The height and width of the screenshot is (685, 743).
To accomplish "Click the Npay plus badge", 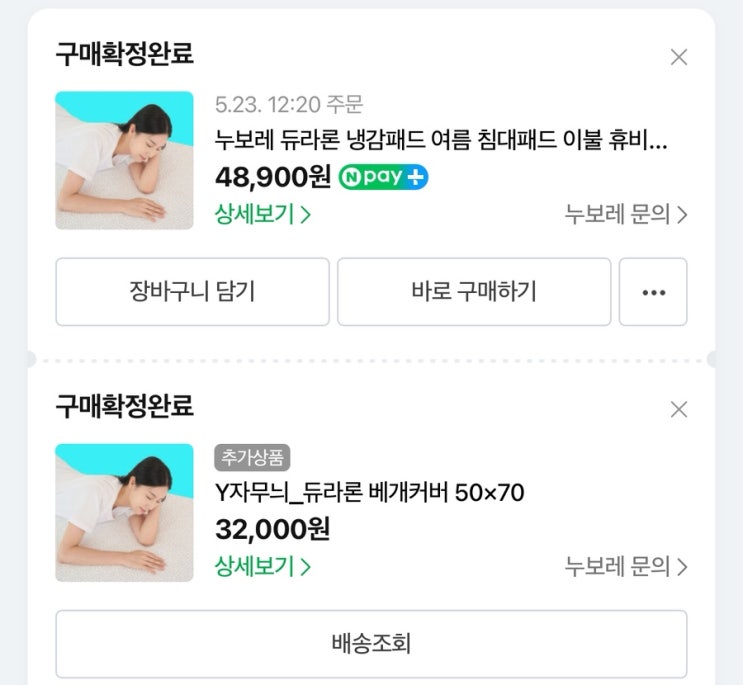I will (x=384, y=177).
